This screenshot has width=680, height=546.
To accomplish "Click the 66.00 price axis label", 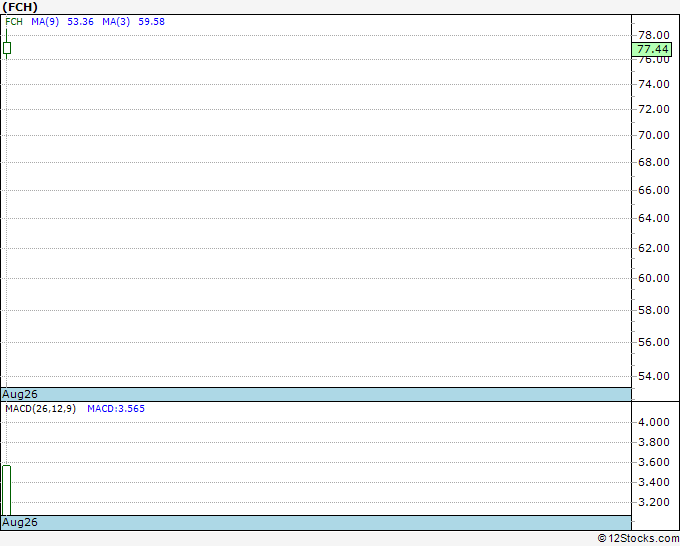I will [654, 190].
